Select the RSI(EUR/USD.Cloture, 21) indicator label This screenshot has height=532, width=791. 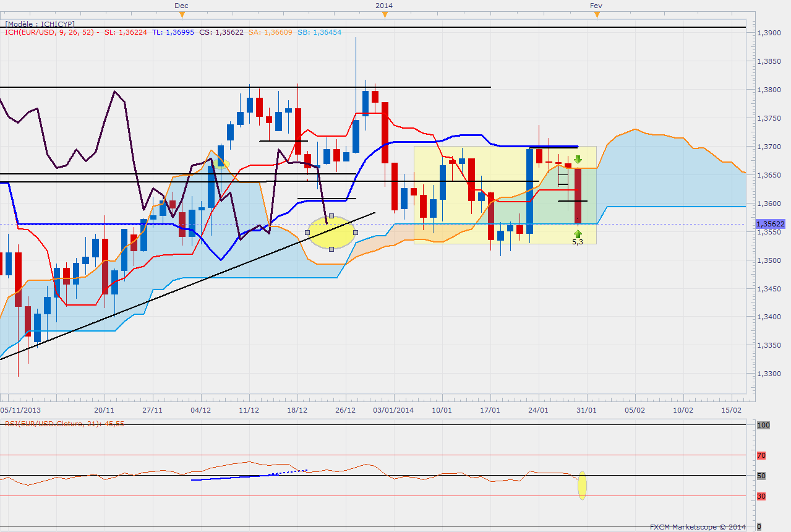[x=65, y=424]
